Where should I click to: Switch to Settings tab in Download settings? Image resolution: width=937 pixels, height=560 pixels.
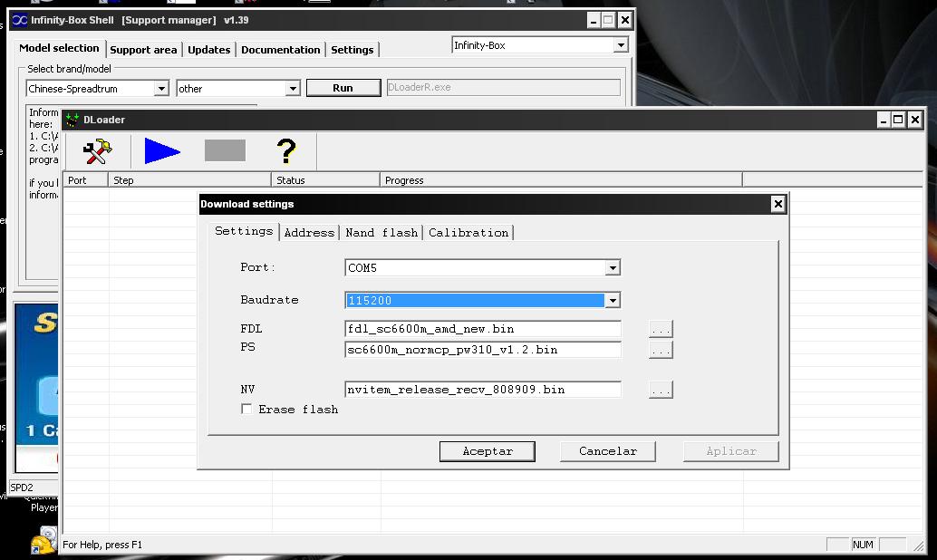tap(244, 231)
